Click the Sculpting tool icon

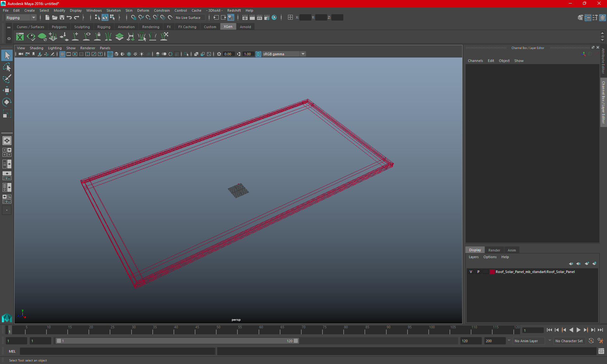point(82,27)
